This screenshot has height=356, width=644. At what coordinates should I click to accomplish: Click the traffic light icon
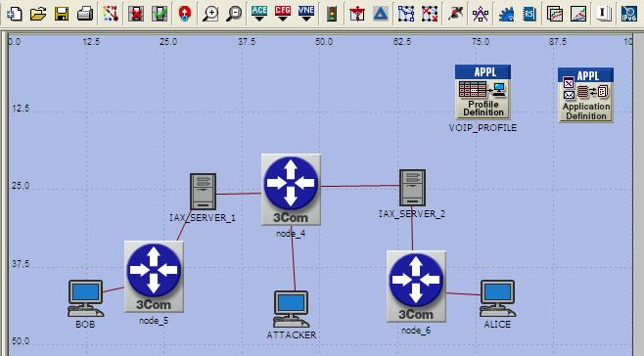tap(332, 14)
